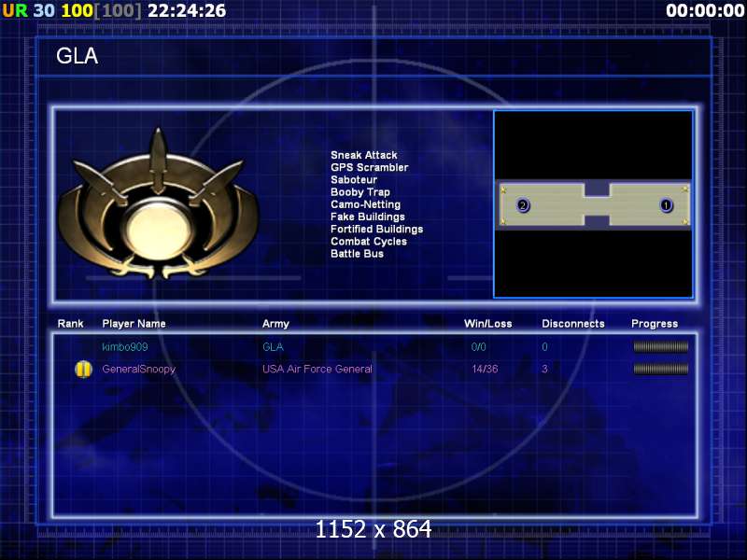
Task: Click the 0/0 win/loss value
Action: point(479,347)
